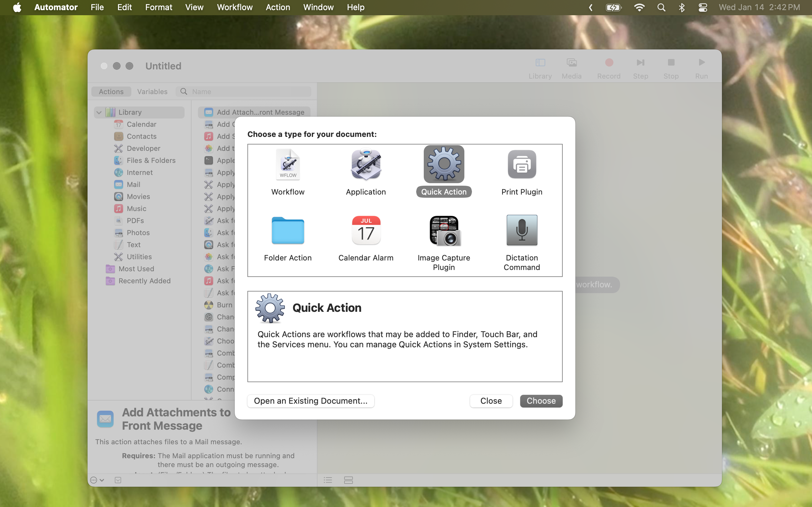The height and width of the screenshot is (507, 812).
Task: Select the Calendar Alarm document type
Action: coord(365,230)
